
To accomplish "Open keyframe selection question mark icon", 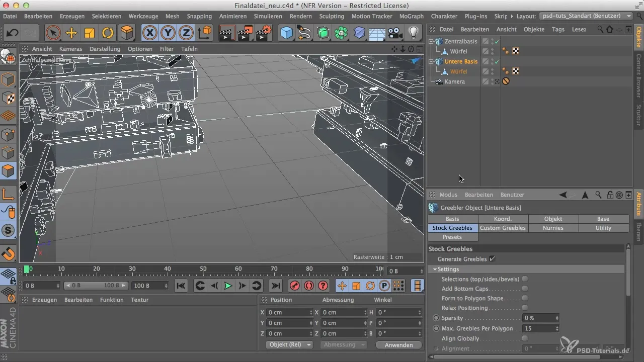I will (x=323, y=286).
